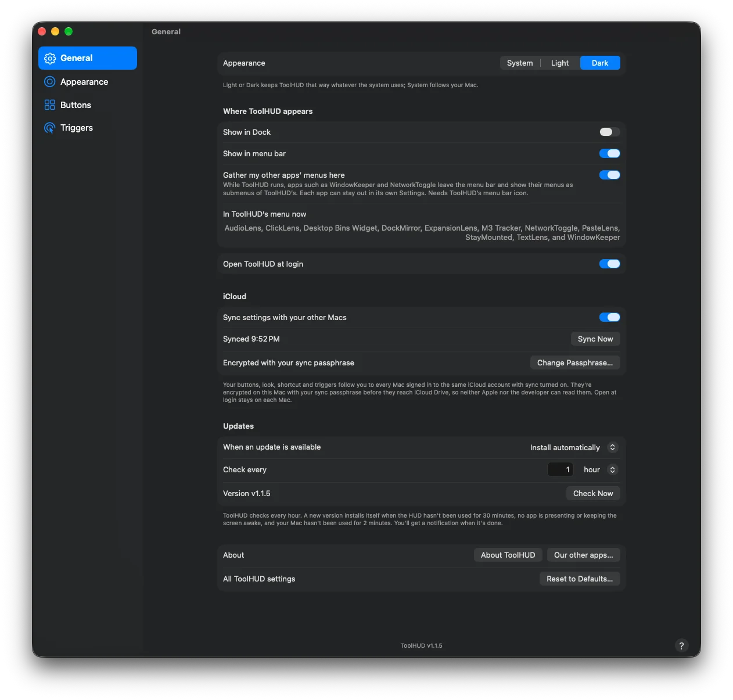Toggle Open ToolHUD at login switch
The width and height of the screenshot is (733, 700).
(610, 264)
